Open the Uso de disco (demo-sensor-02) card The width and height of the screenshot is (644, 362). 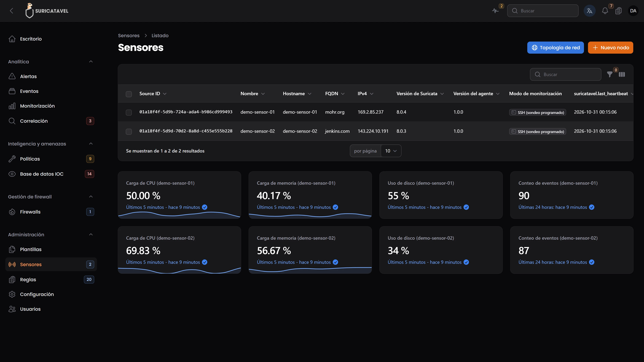point(441,250)
